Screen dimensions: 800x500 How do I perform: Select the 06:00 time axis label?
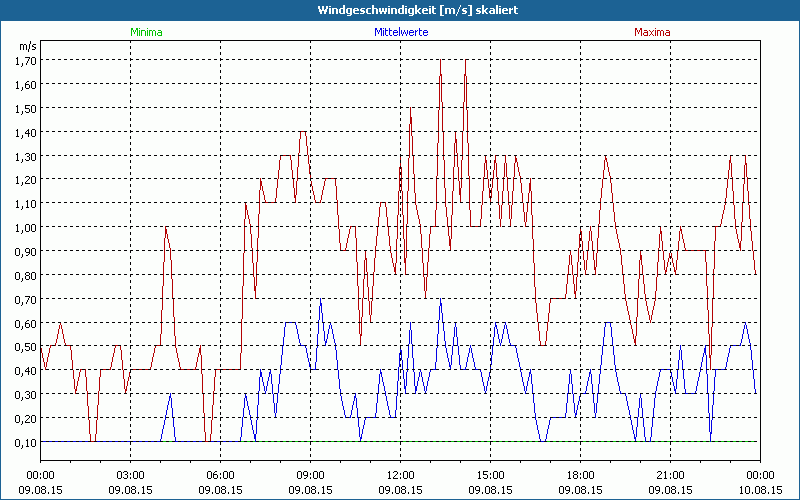(221, 475)
